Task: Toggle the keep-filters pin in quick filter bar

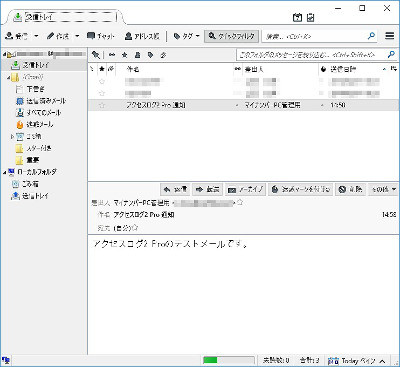Action: pyautogui.click(x=96, y=55)
